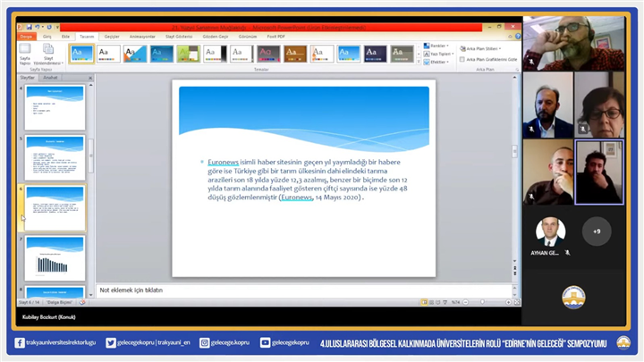The width and height of the screenshot is (644, 362).
Task: Click the zoom in plus button
Action: point(508,302)
